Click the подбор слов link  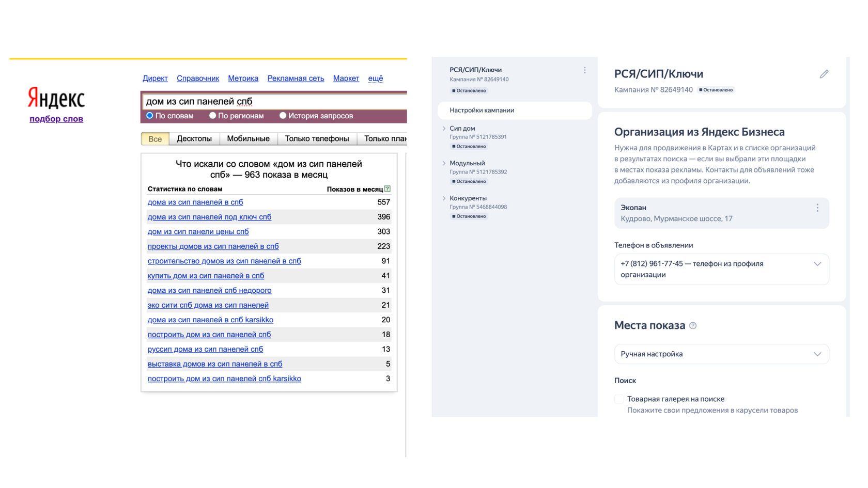click(56, 119)
